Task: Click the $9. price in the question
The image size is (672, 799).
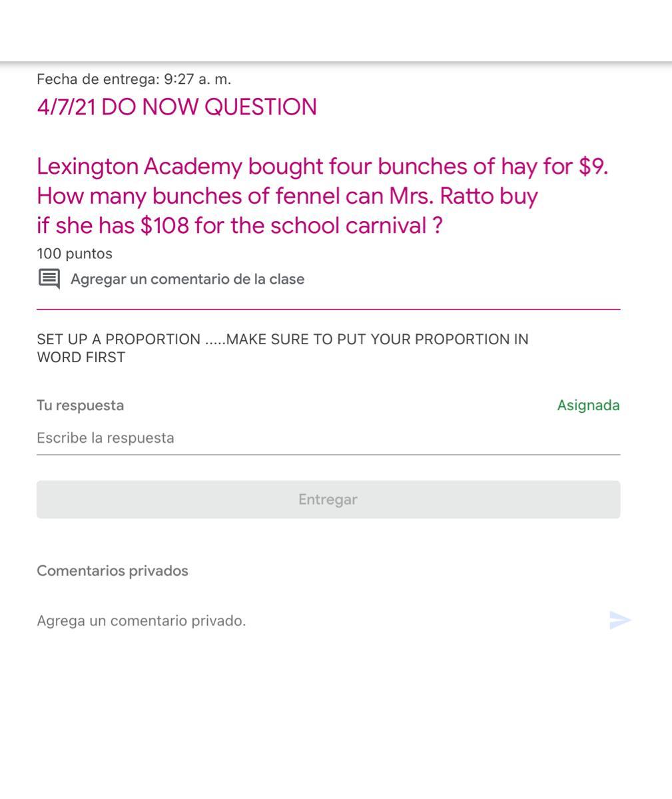Action: [593, 166]
